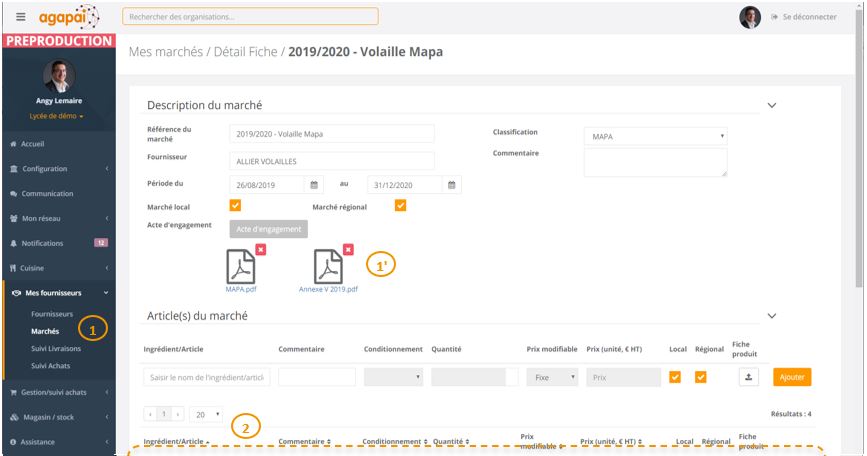Toggle the Marché local checkbox
Viewport: 867px width, 456px height.
[x=235, y=206]
